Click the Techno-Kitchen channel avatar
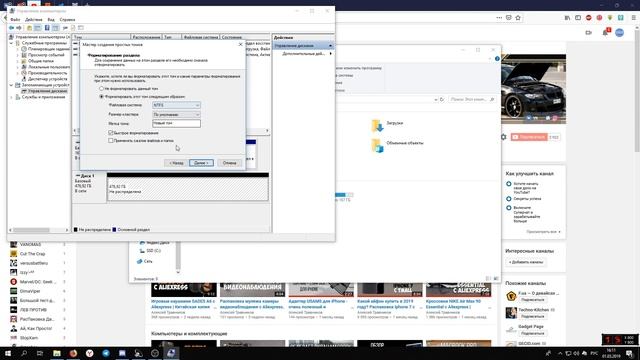 (511, 313)
